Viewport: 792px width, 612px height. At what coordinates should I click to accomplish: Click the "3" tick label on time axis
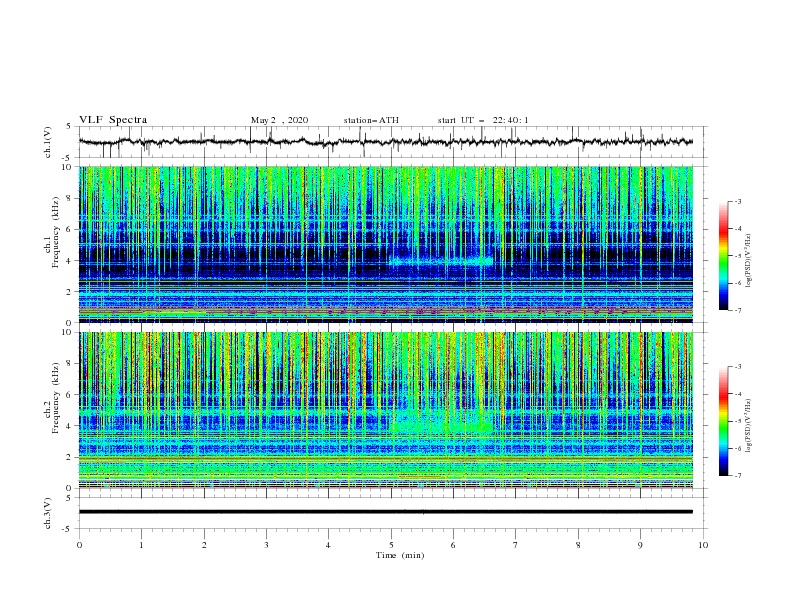click(x=266, y=545)
